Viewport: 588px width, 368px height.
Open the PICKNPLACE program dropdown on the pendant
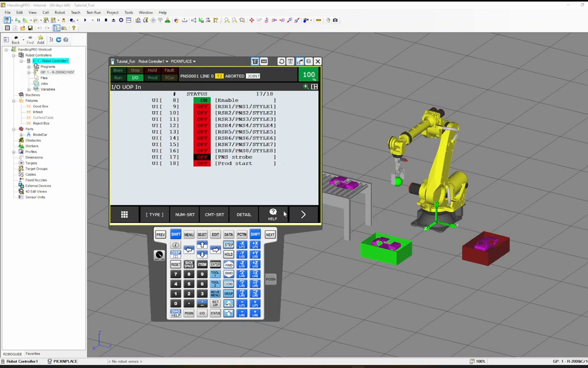pos(193,61)
